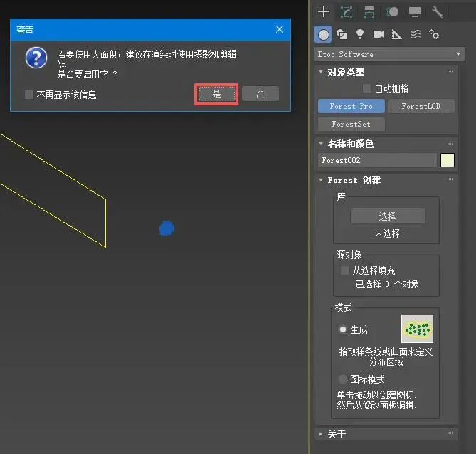
Task: Click 否 to decline camera clipping
Action: pos(260,93)
